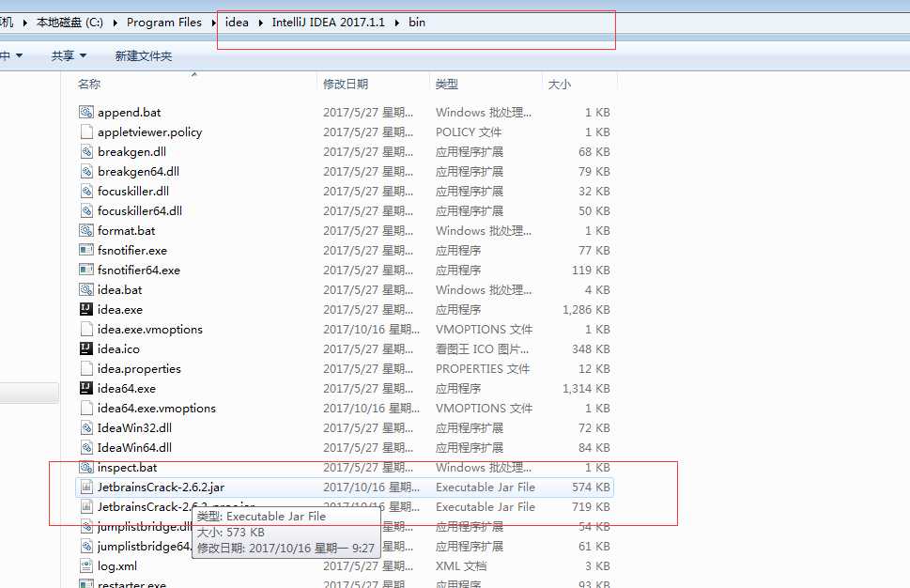The width and height of the screenshot is (910, 588).
Task: Click the idea.exe IntelliJ icon
Action: coord(85,309)
